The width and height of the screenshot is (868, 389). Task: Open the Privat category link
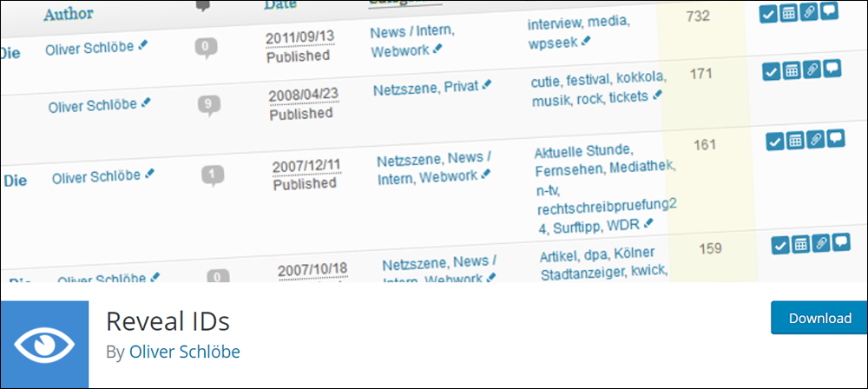(461, 87)
